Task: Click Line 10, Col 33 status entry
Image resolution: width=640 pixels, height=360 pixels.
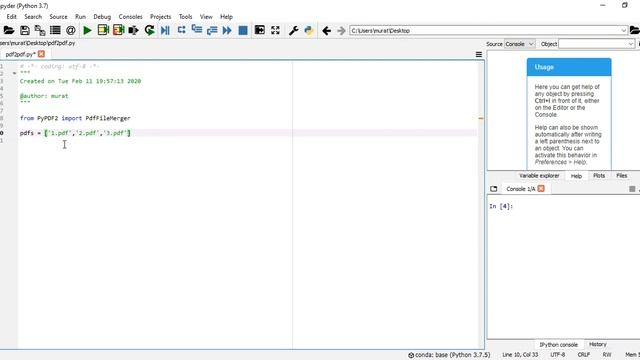Action: point(520,355)
